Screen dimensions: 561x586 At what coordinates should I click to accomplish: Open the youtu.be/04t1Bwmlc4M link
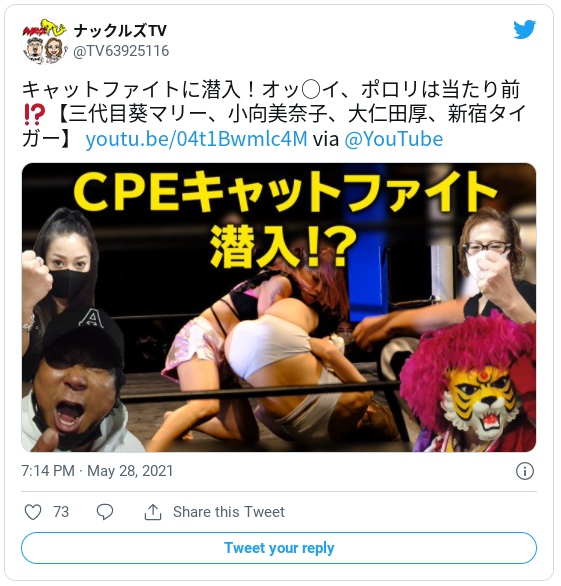tap(196, 139)
